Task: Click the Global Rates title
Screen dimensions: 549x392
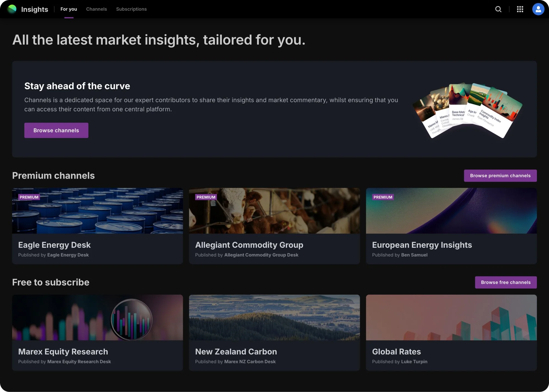Action: (396, 351)
